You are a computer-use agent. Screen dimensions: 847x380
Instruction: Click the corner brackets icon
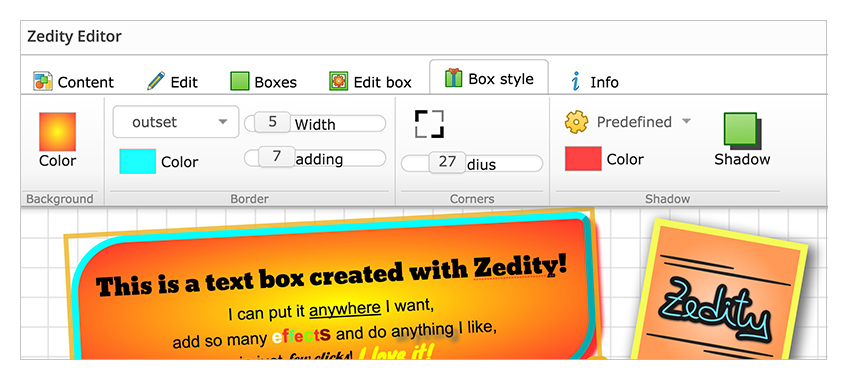[x=429, y=124]
